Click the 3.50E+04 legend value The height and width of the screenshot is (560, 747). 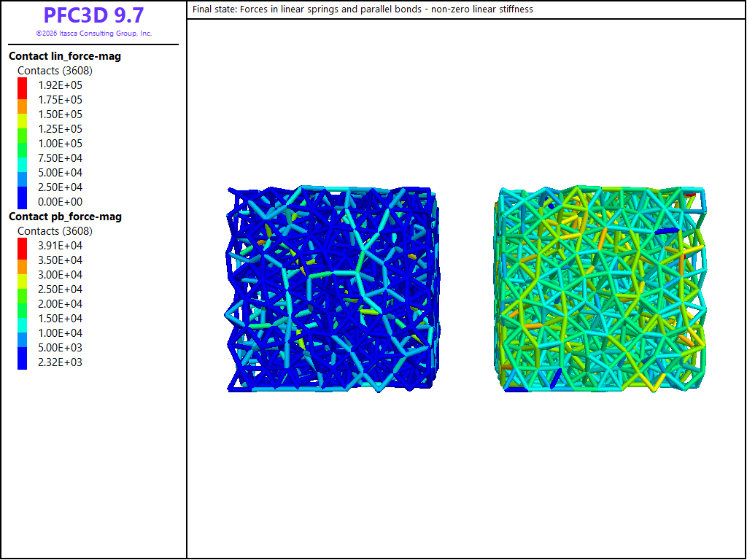click(60, 260)
